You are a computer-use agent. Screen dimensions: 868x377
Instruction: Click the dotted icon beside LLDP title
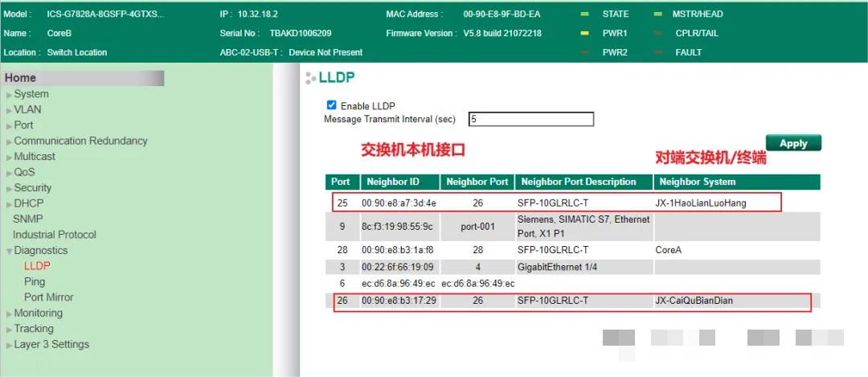[310, 78]
